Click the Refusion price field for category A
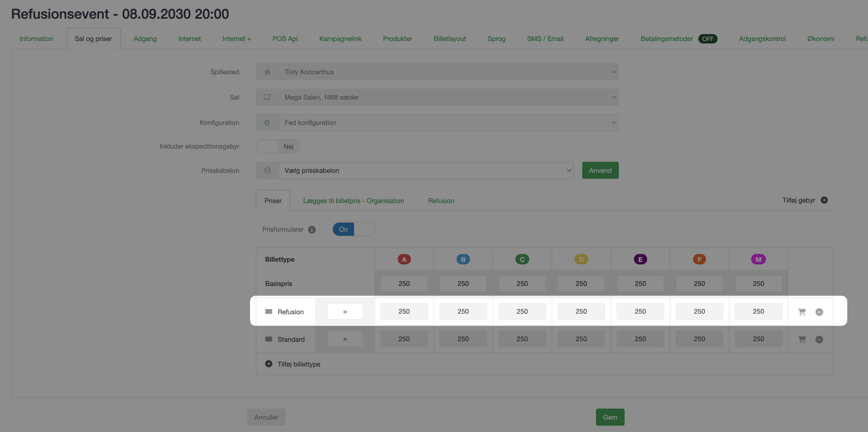Screen dimensions: 868x432 pos(404,311)
